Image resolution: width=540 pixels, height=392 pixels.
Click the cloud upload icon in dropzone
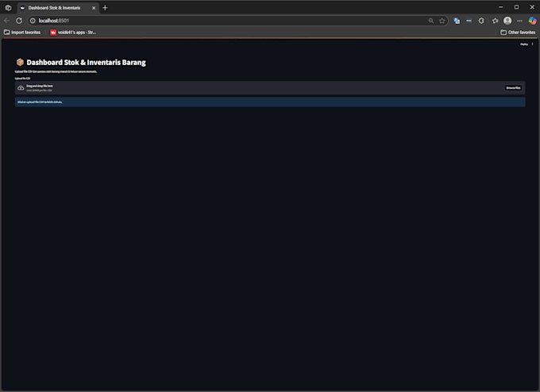[21, 88]
